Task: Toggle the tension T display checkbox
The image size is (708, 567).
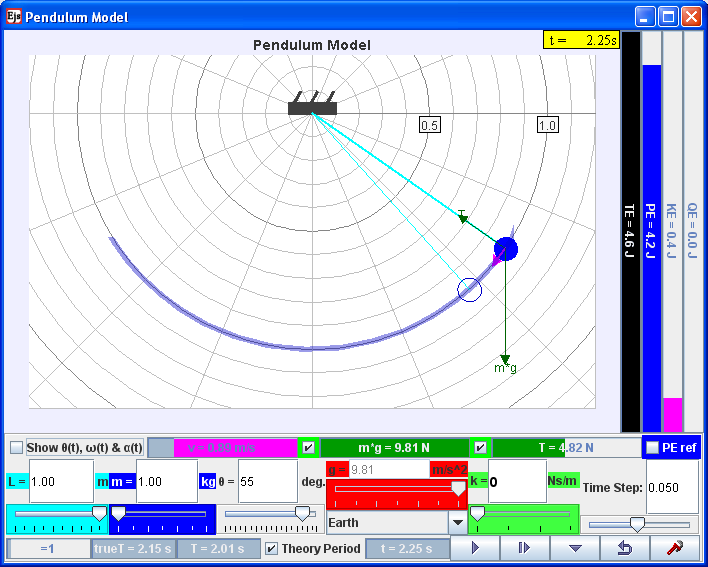Action: coord(481,448)
